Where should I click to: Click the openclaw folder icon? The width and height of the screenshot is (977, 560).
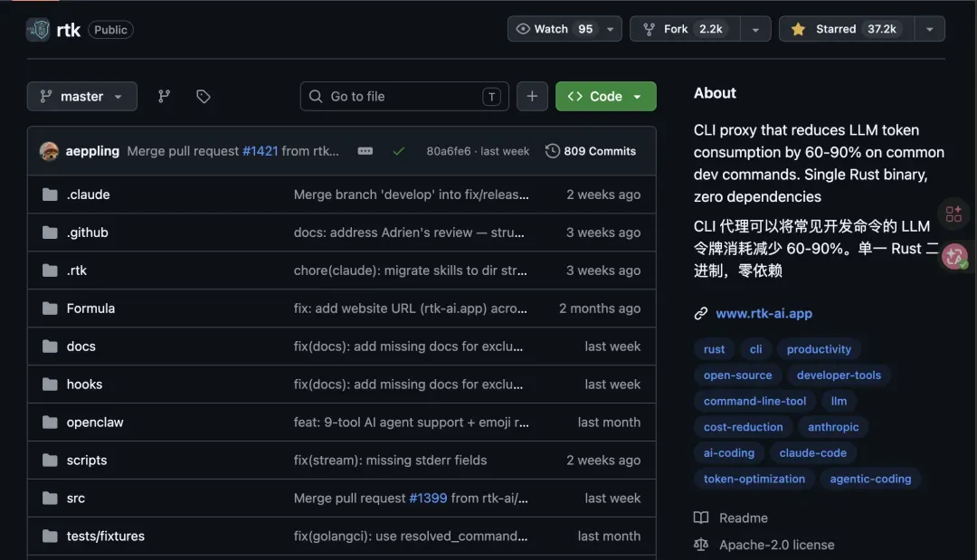(50, 423)
